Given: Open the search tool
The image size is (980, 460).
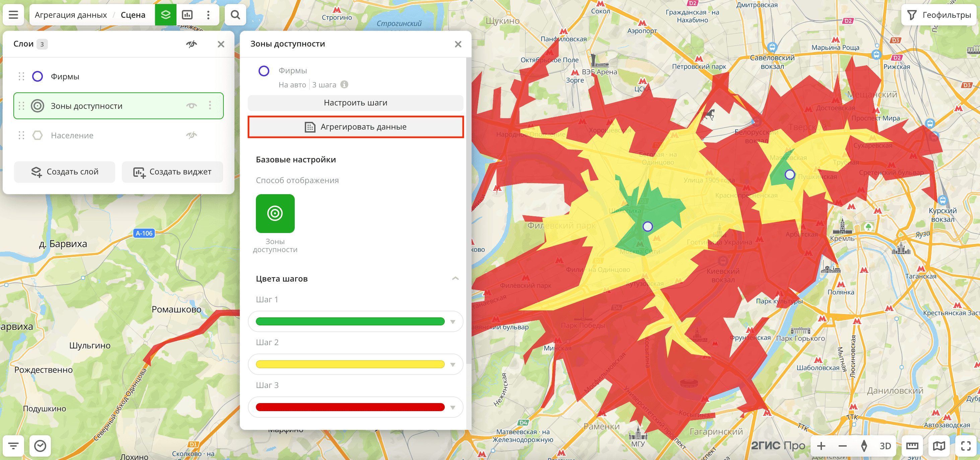Looking at the screenshot, I should tap(235, 15).
